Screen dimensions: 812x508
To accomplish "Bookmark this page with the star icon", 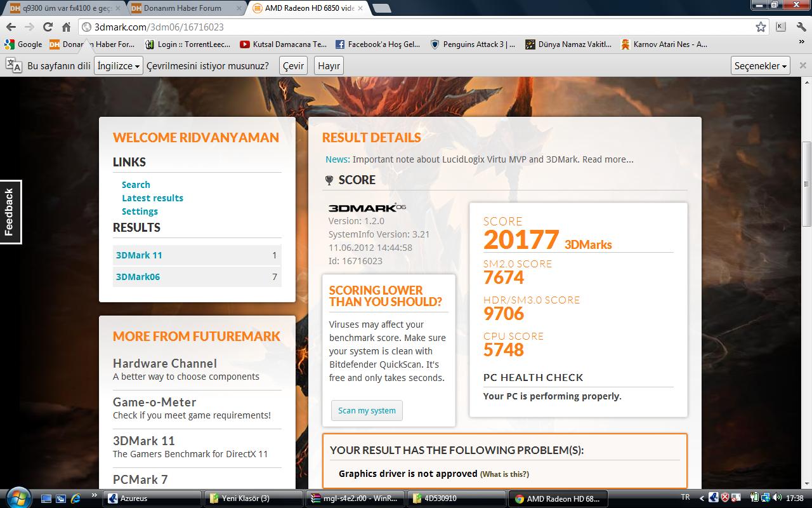I will (x=761, y=27).
